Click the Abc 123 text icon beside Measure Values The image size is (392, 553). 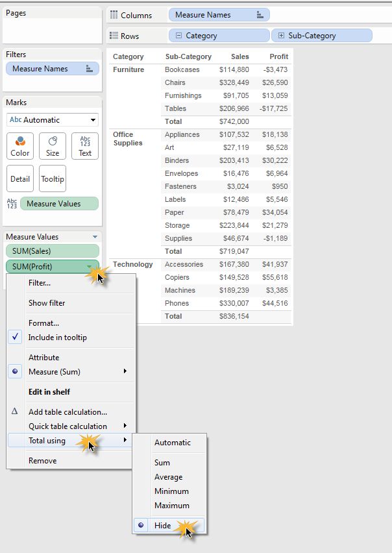[12, 204]
